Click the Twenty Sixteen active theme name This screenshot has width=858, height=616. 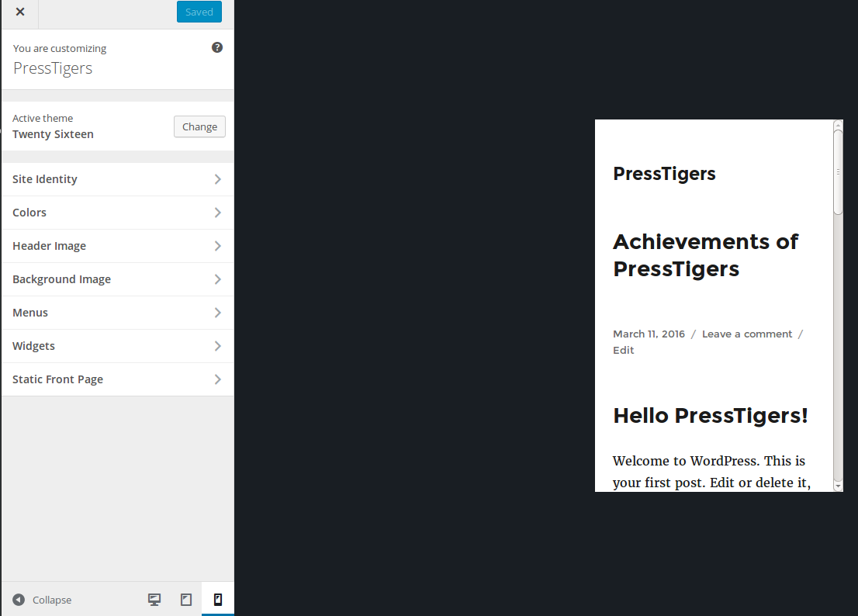(x=53, y=134)
